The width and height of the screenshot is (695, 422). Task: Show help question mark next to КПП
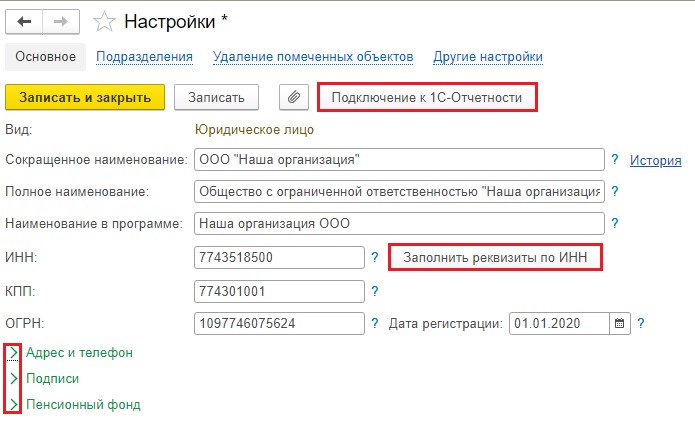[x=375, y=291]
